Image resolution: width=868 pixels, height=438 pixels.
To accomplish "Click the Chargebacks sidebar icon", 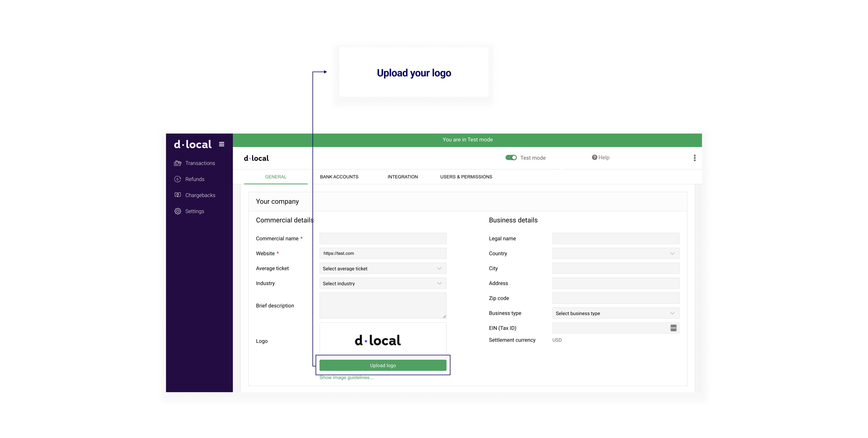I will 178,195.
